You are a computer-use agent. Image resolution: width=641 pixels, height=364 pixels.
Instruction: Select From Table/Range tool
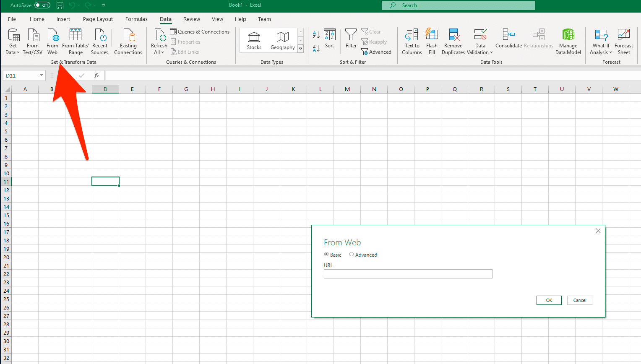point(76,42)
